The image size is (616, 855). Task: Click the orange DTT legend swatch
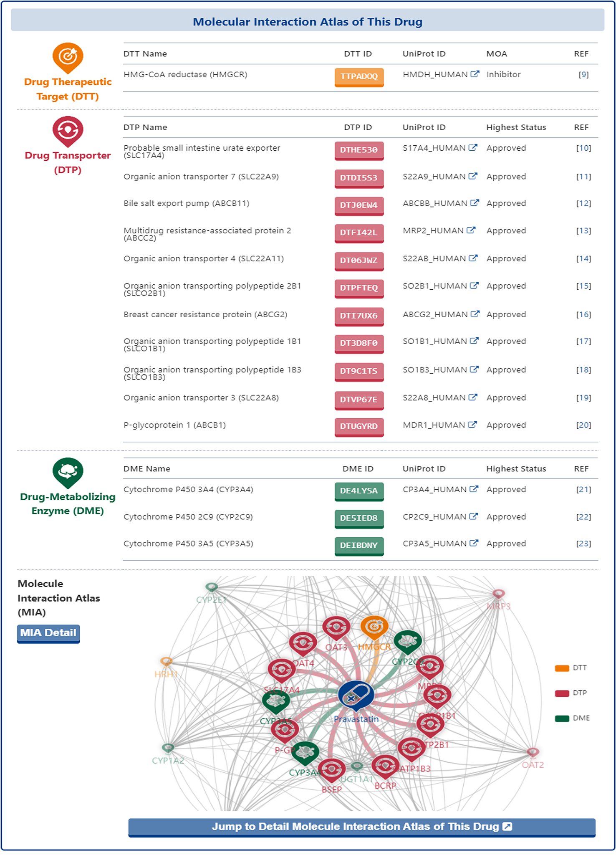coord(562,668)
